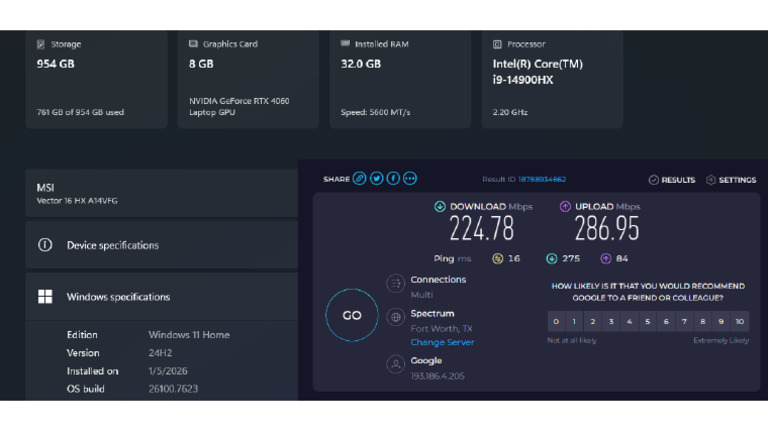Click the upload latency 84 icon
Screen dimensions: 768x431
pos(606,259)
